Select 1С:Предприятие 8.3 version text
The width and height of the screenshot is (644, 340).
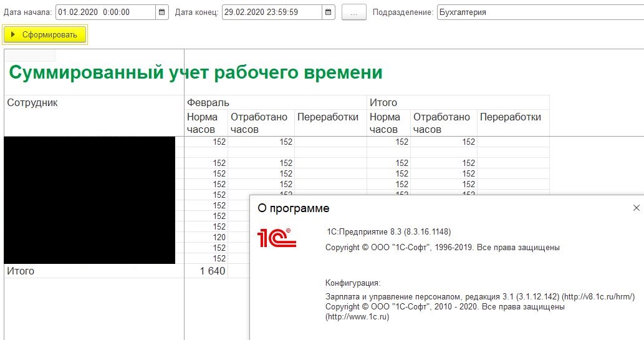[388, 232]
